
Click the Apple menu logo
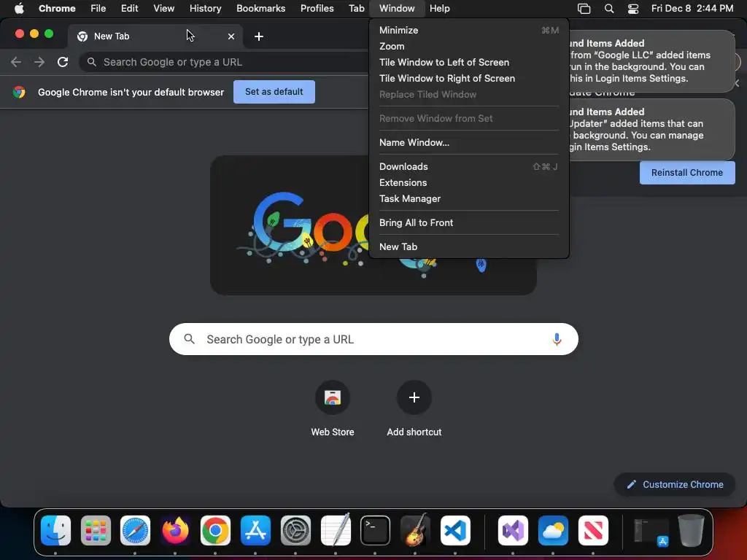click(19, 8)
